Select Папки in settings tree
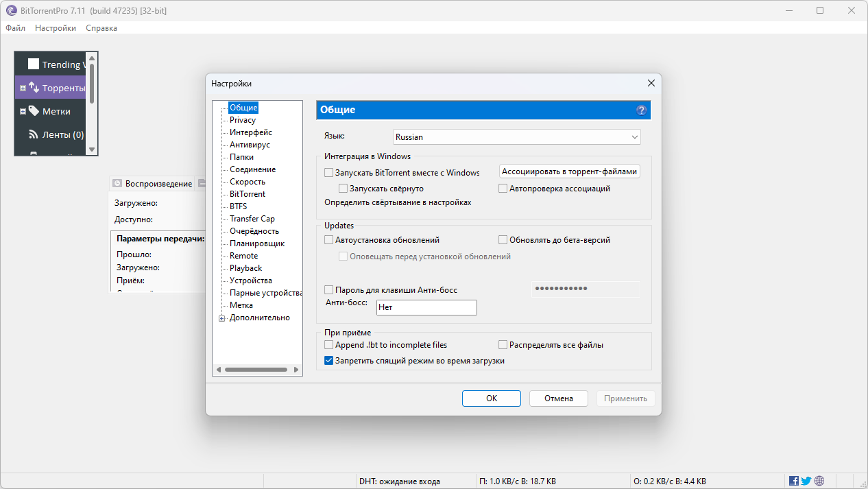 click(x=241, y=157)
